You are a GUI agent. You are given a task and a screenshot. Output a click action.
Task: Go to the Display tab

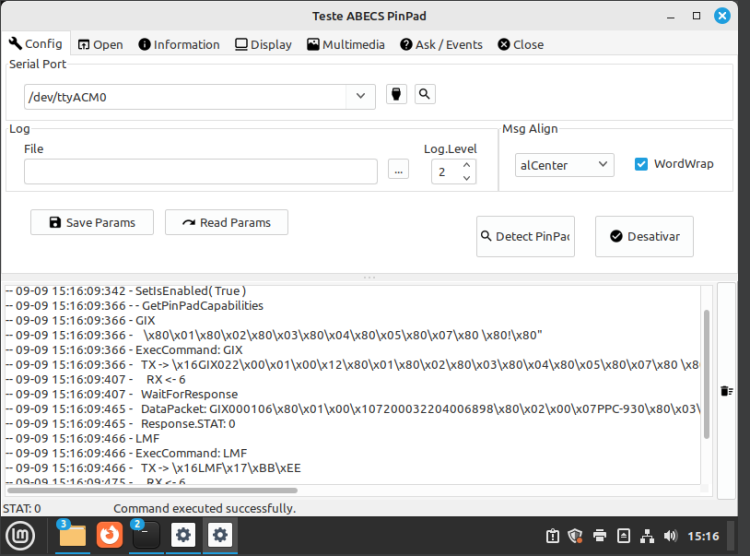click(x=264, y=44)
